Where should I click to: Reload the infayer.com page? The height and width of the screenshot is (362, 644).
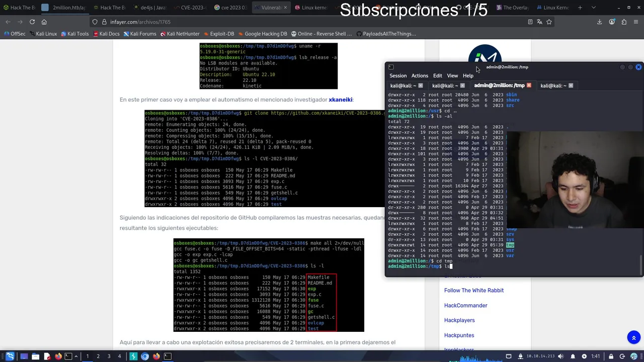[x=32, y=22]
